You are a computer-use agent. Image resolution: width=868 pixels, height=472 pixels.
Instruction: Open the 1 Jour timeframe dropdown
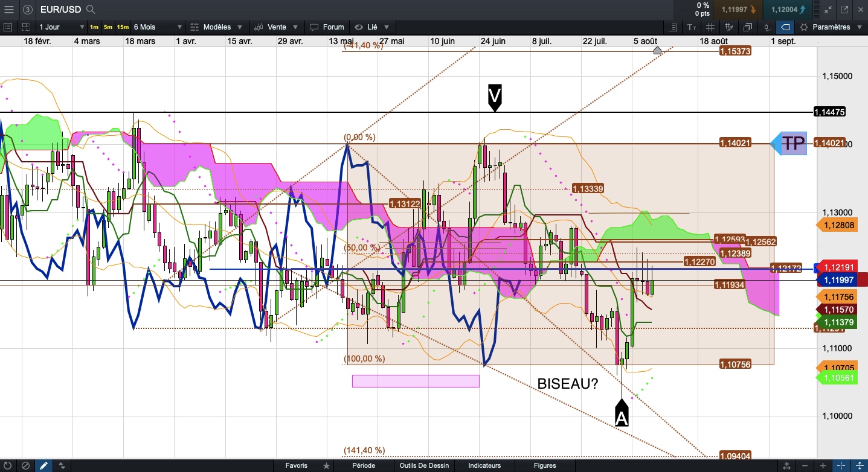pyautogui.click(x=62, y=27)
